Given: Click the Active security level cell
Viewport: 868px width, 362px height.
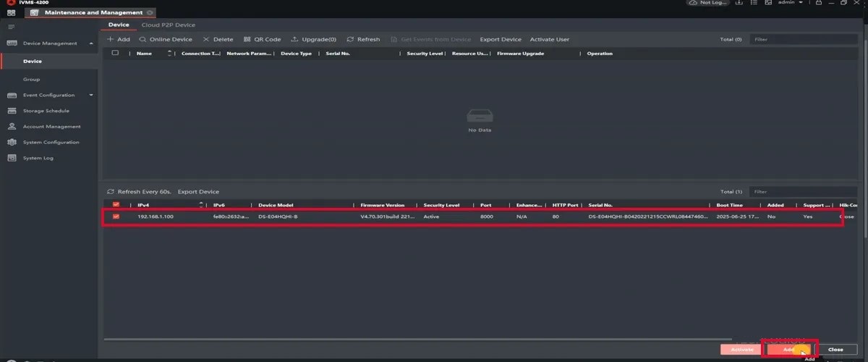Looking at the screenshot, I should coord(431,216).
